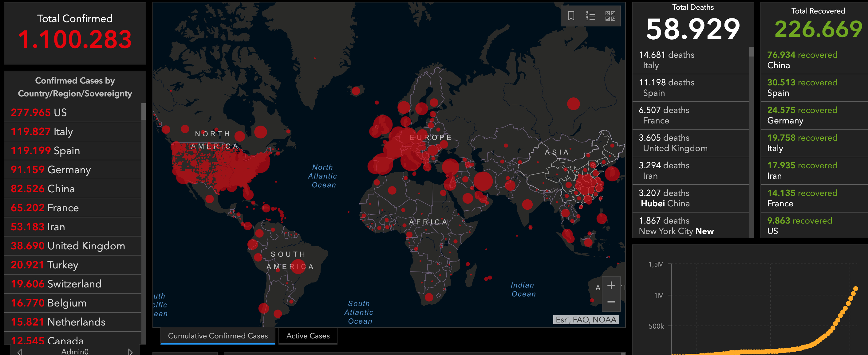Open the map legend list icon
This screenshot has width=868, height=355.
coord(590,16)
